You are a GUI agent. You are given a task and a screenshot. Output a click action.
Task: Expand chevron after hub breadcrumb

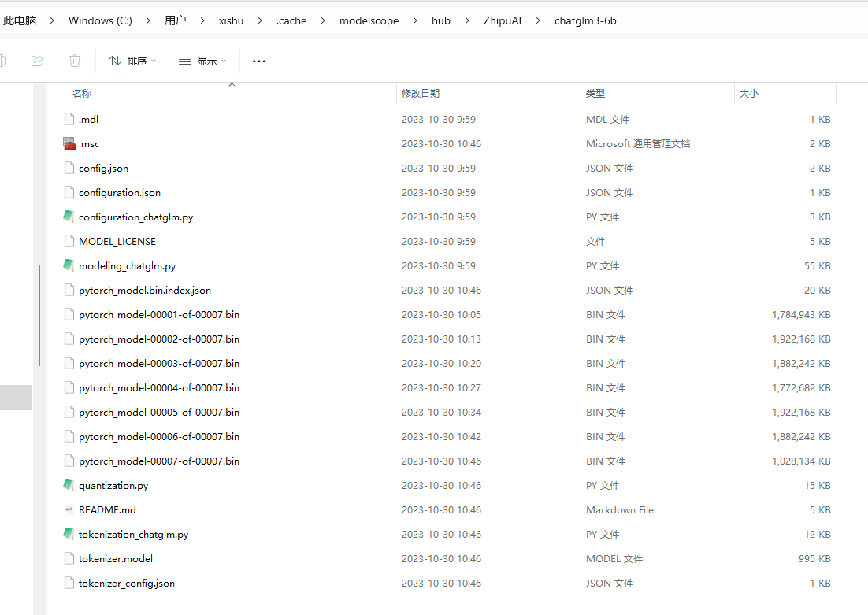[x=466, y=20]
